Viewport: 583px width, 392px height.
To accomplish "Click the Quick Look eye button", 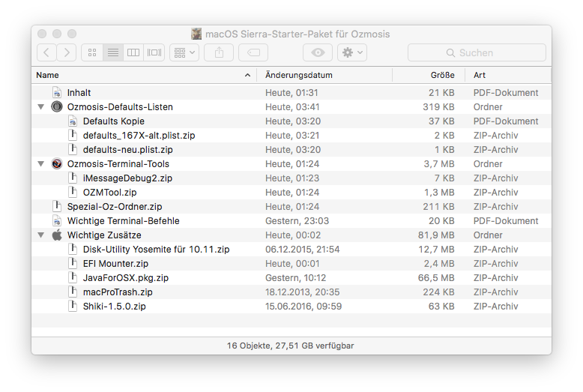I will 318,52.
